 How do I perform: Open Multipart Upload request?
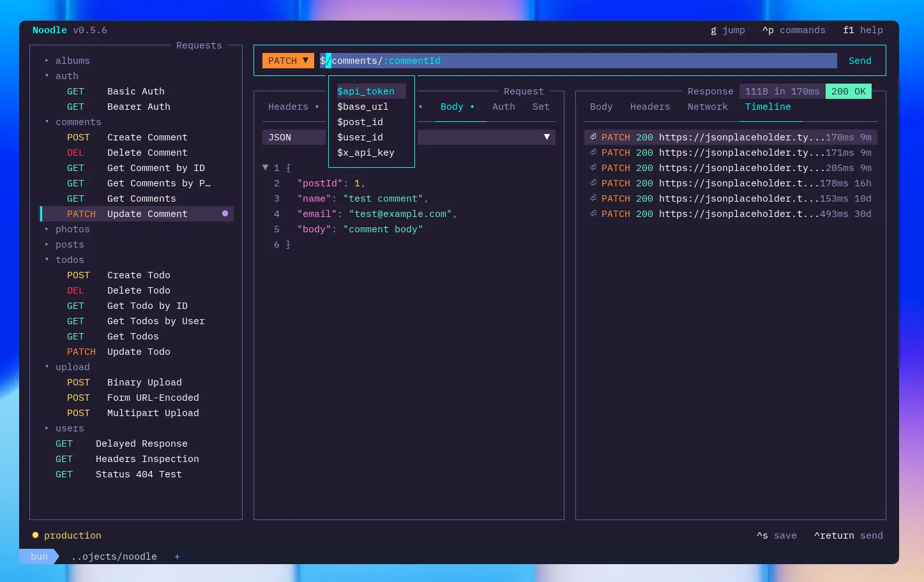pos(137,413)
